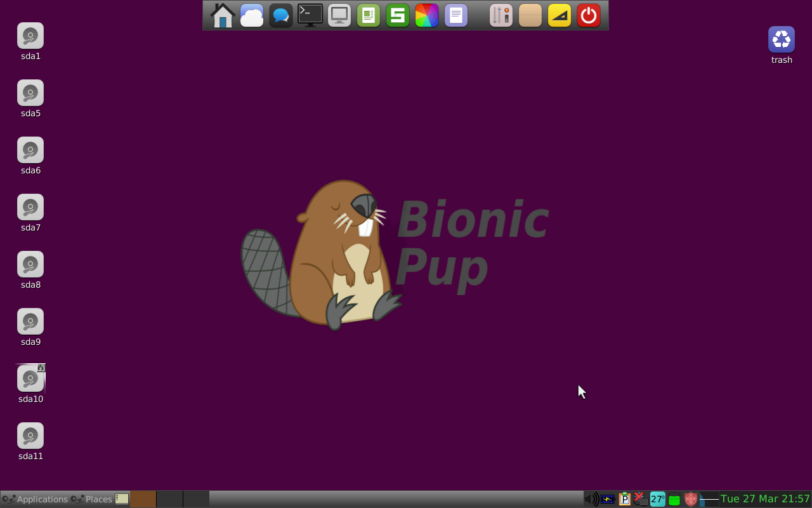Open the green S spreadsheet application
This screenshot has width=812, height=508.
click(398, 15)
